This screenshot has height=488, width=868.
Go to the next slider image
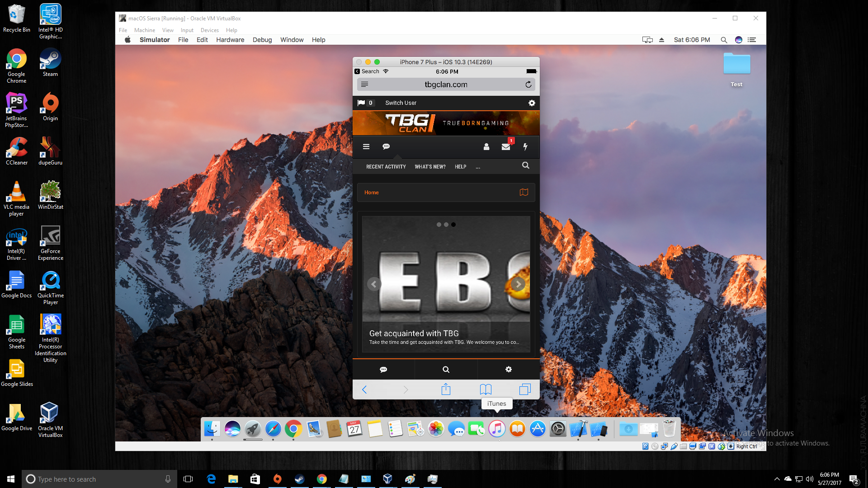(518, 284)
